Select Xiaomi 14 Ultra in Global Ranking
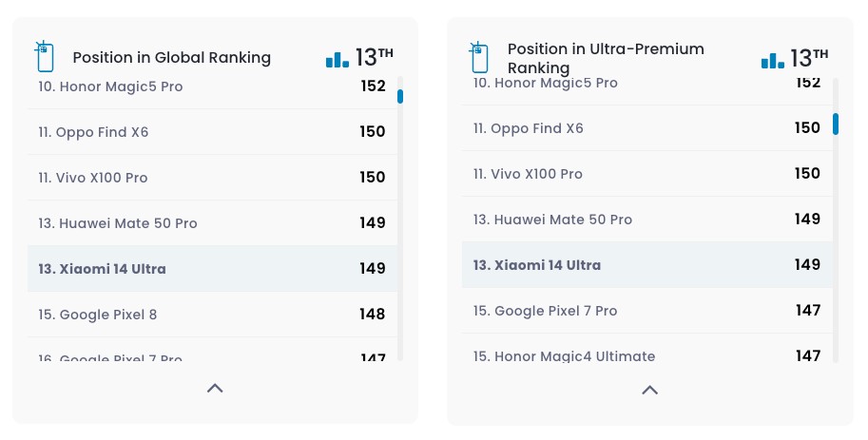This screenshot has width=868, height=440. (x=102, y=269)
